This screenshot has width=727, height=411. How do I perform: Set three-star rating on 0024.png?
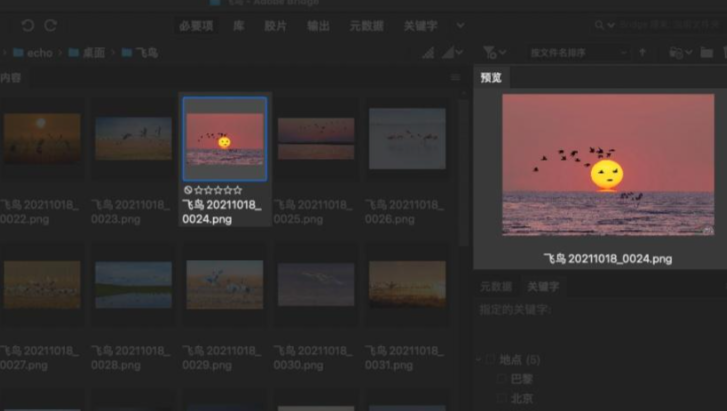(218, 190)
